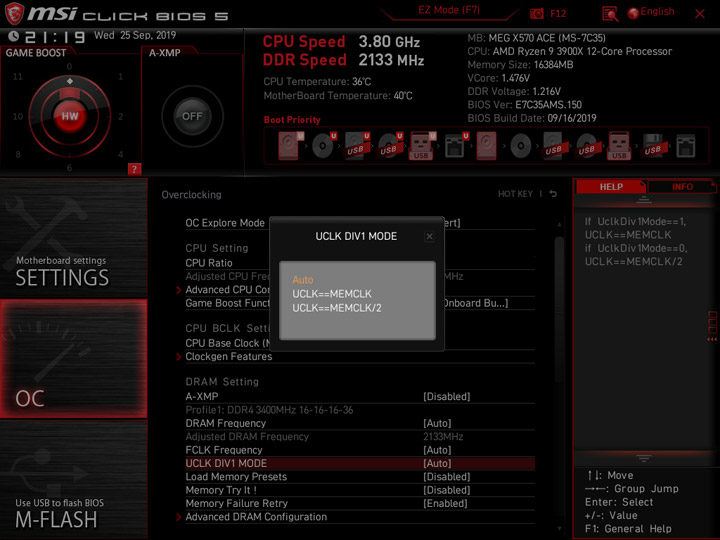Screen dimensions: 720x540
Task: Select the legacy optical disc boot icon
Action: [x=520, y=146]
